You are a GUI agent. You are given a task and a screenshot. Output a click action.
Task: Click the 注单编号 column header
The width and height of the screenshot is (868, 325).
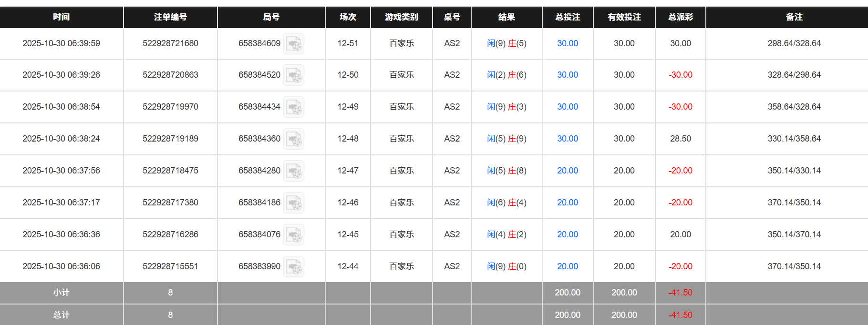tap(170, 17)
